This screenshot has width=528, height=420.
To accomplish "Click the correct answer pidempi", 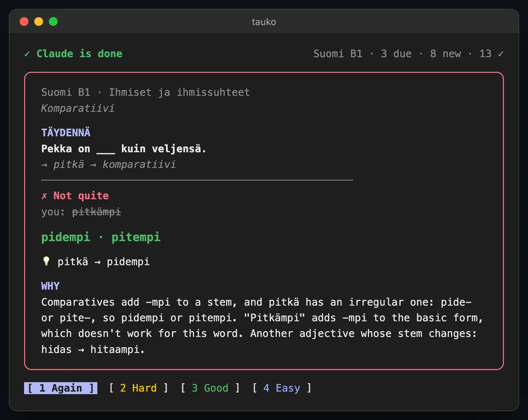I will click(65, 237).
